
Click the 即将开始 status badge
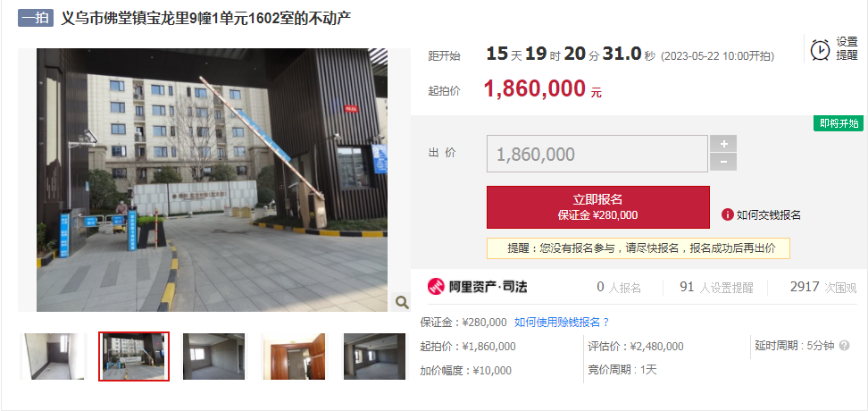[x=839, y=123]
